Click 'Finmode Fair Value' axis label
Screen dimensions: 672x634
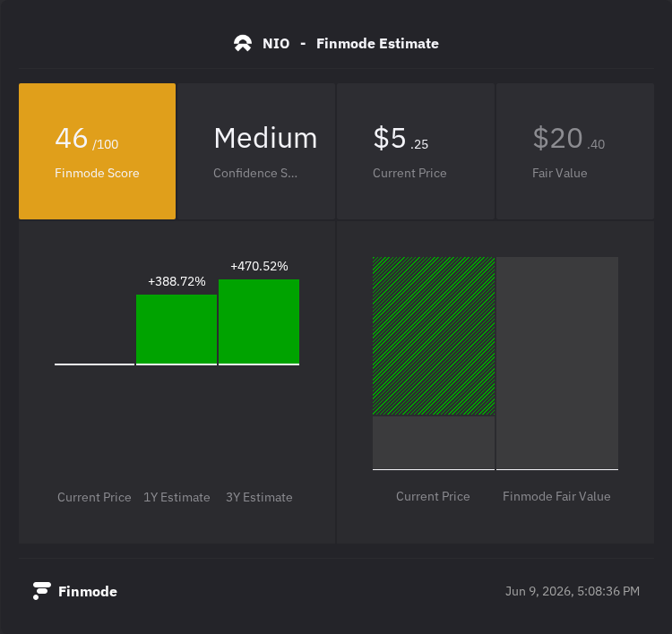(x=556, y=496)
